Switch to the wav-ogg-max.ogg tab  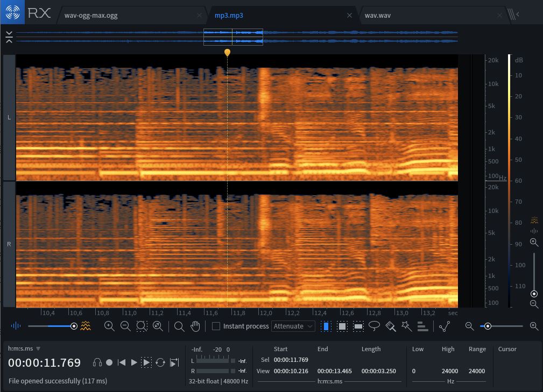(91, 15)
